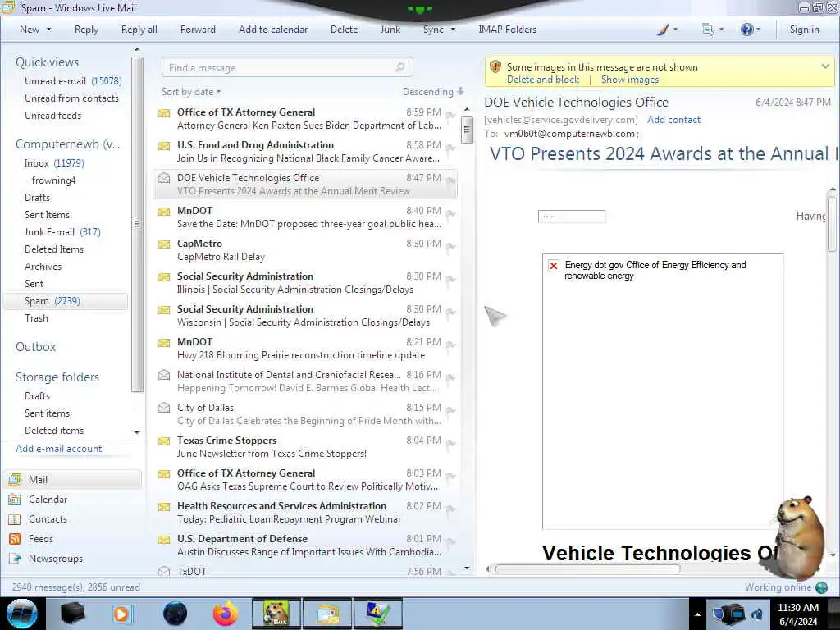Viewport: 840px width, 630px height.
Task: Toggle Descending sort order
Action: coord(433,92)
